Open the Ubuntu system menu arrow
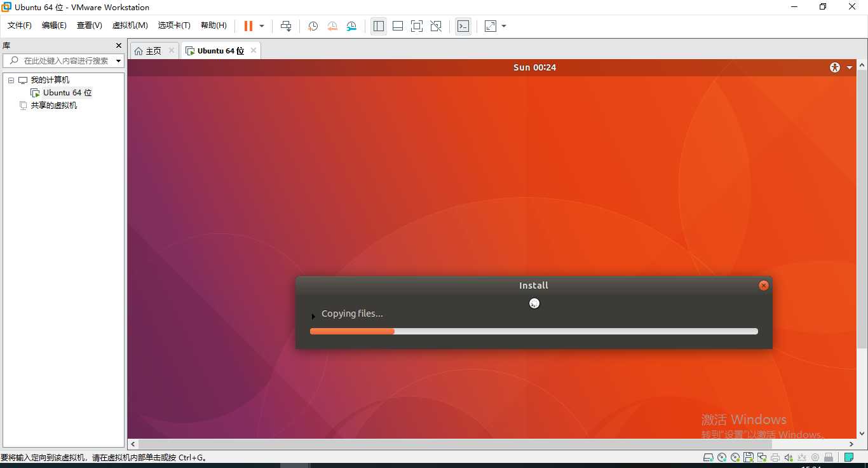This screenshot has width=868, height=468. (850, 67)
